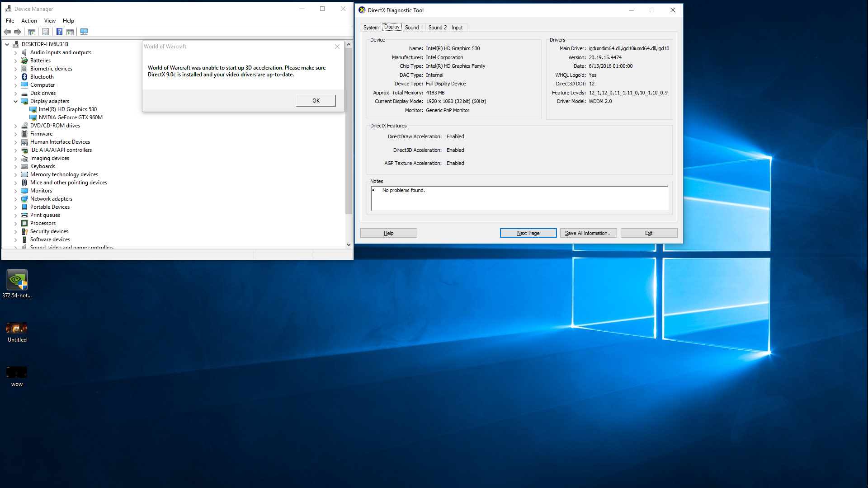
Task: Switch to the Sound 2 tab
Action: 437,28
